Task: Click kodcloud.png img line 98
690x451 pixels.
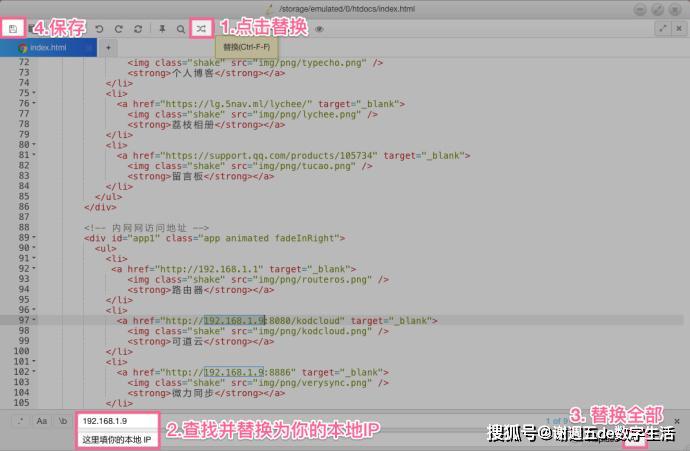Action: click(x=258, y=331)
